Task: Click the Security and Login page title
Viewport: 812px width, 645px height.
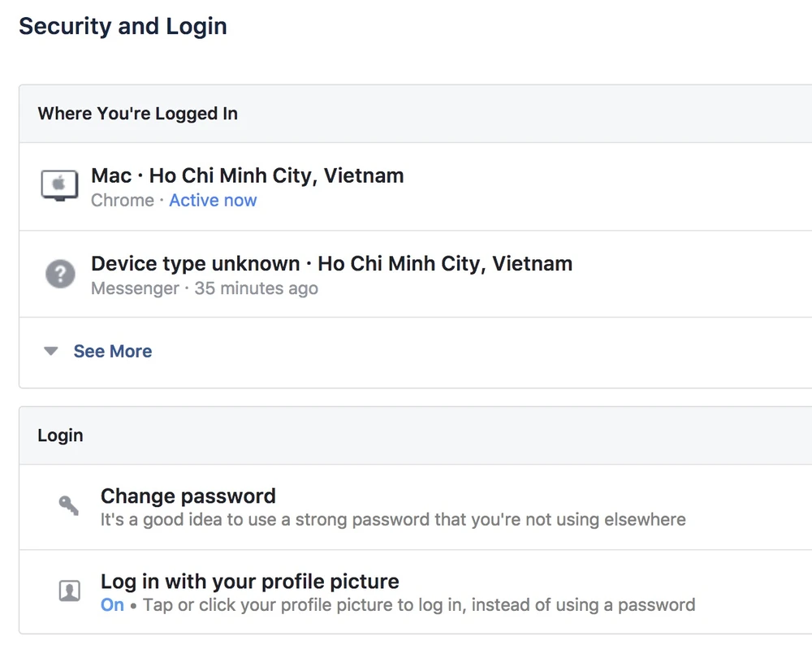Action: pyautogui.click(x=123, y=26)
